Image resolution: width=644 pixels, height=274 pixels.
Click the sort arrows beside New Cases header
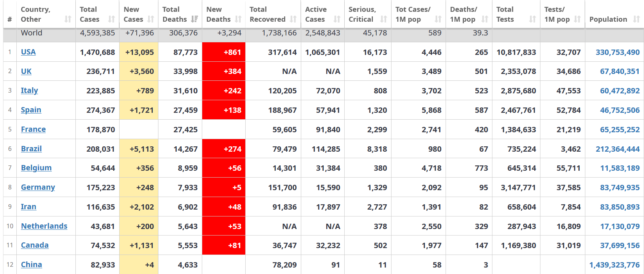[151, 19]
